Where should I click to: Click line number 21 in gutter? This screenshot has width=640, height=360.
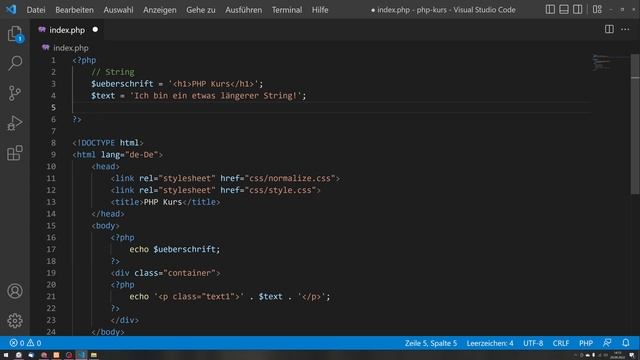pos(51,296)
